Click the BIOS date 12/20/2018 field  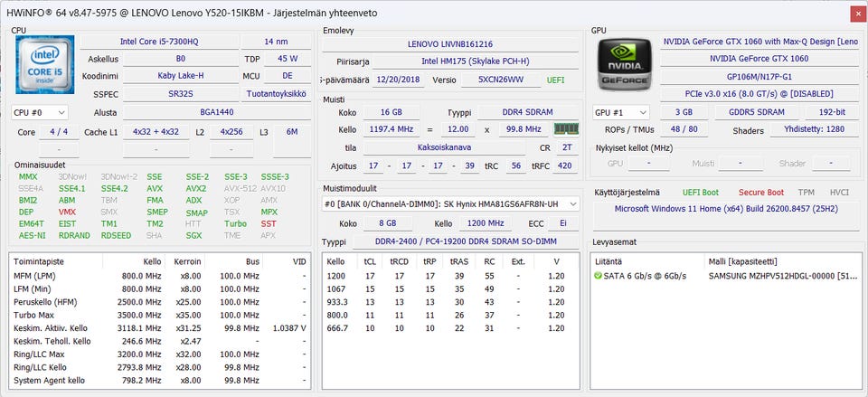tap(399, 80)
